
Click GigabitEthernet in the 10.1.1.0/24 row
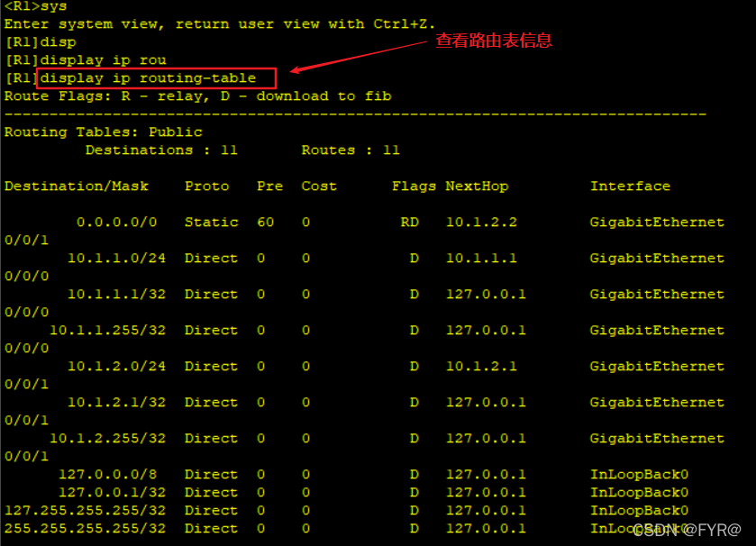tap(657, 259)
